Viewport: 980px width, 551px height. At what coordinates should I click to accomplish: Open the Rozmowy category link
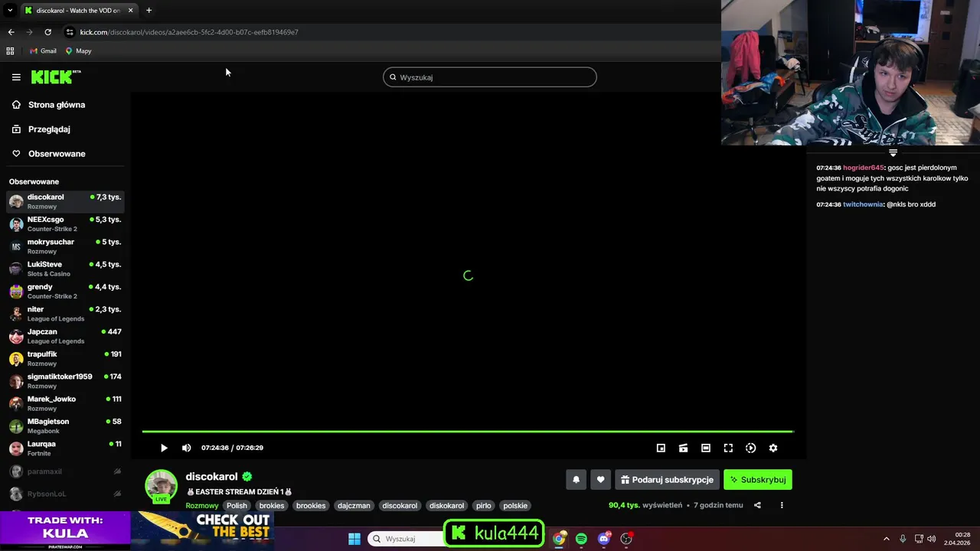click(x=202, y=506)
